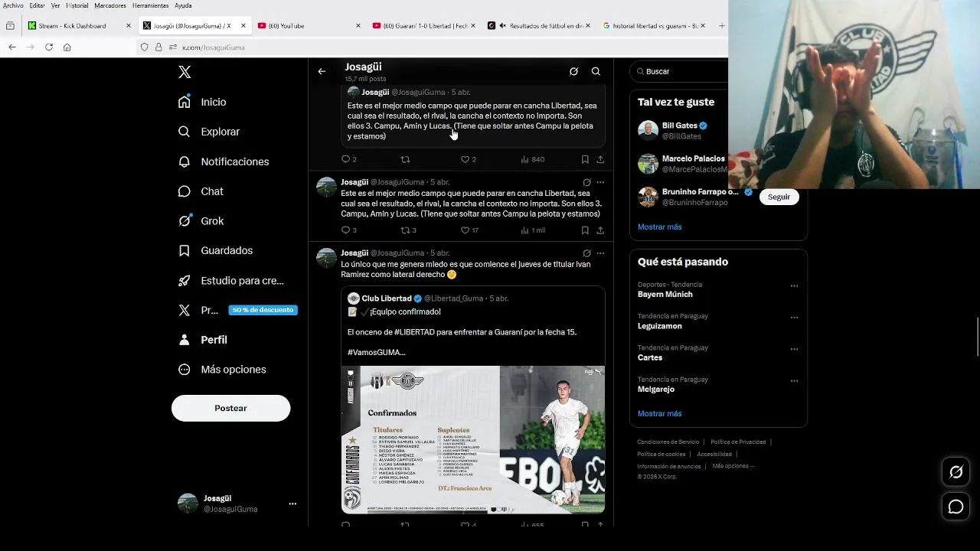Click repost icon on the first post

pos(405,159)
